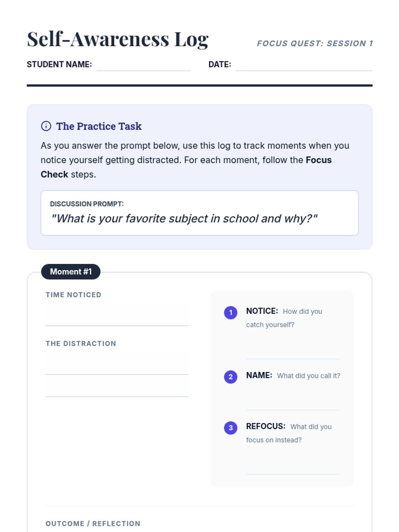The height and width of the screenshot is (532, 399).
Task: Select the Moment #1 pill label
Action: click(x=71, y=272)
